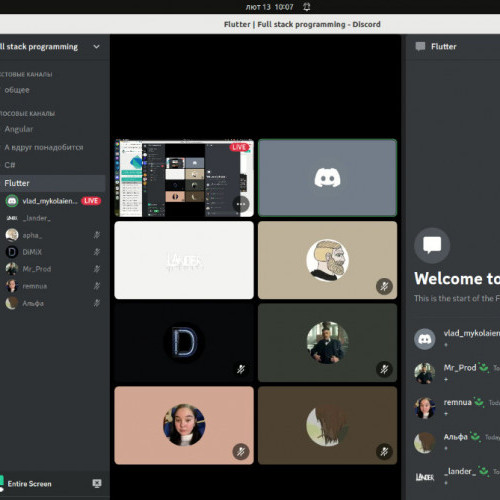Screen dimensions: 500x500
Task: Click Mr_Prod in the voice member list
Action: point(37,269)
